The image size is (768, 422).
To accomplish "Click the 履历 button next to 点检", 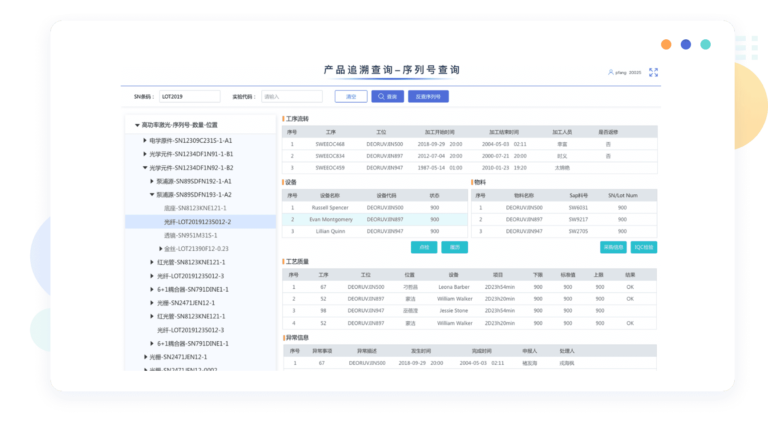I will [455, 247].
